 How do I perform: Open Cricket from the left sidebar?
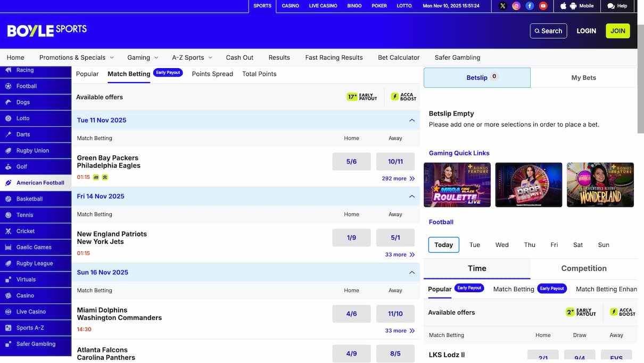(x=9, y=231)
